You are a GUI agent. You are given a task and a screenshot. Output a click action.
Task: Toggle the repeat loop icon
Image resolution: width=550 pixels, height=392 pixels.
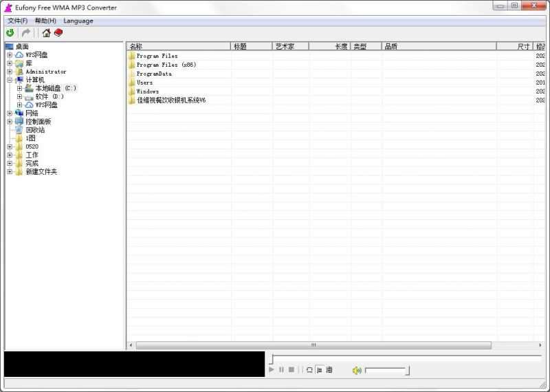(309, 370)
